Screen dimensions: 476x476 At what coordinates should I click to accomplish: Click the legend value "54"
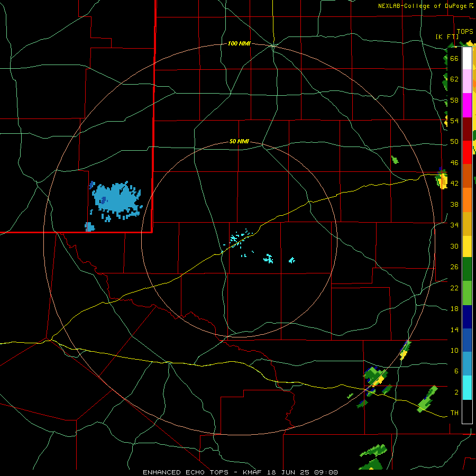(454, 121)
